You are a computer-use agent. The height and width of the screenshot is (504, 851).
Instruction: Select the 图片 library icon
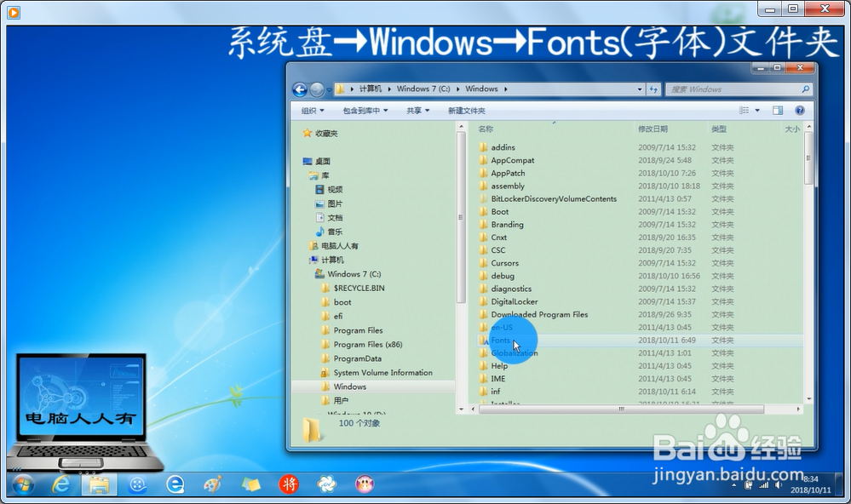pyautogui.click(x=320, y=203)
